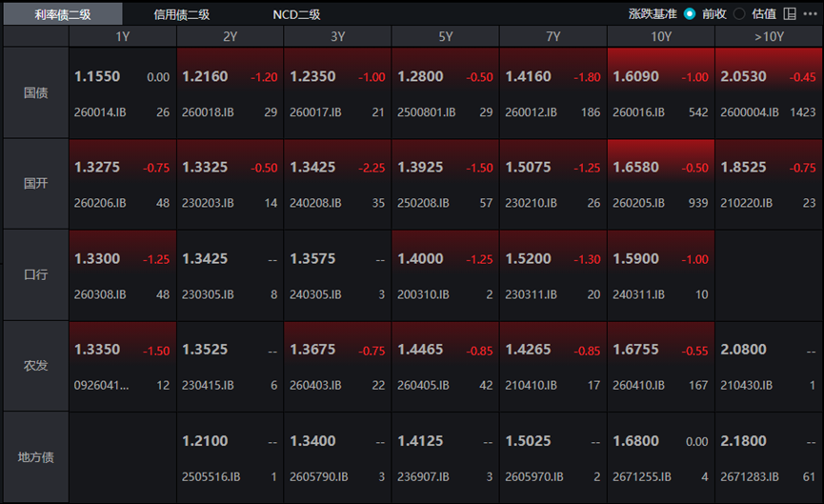Screen dimensions: 824x504
Task: Select the 地方债 row label
Action: (x=36, y=457)
